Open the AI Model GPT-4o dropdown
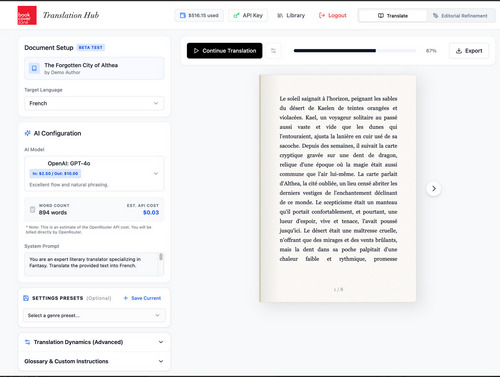 coord(94,173)
